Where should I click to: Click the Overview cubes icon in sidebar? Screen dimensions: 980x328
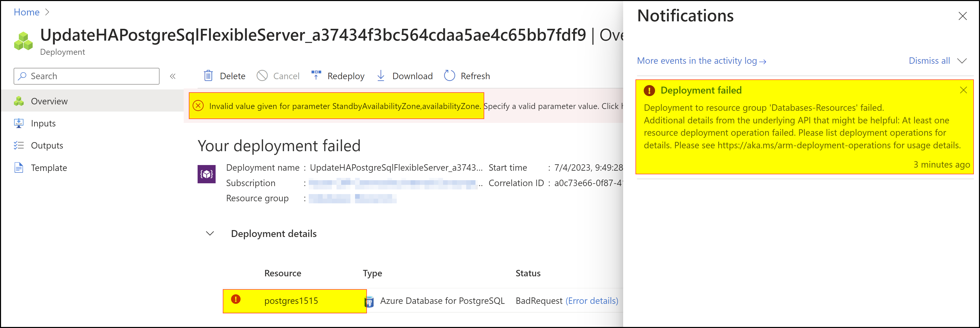(x=19, y=101)
